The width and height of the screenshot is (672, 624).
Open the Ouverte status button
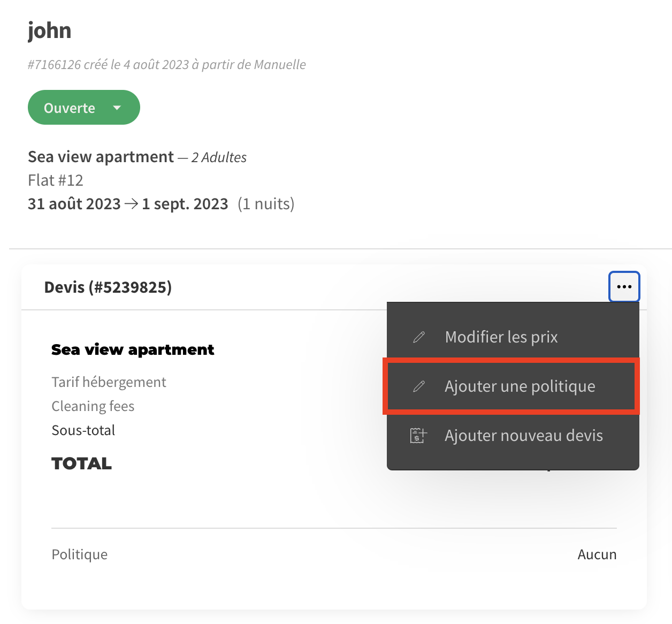point(70,108)
